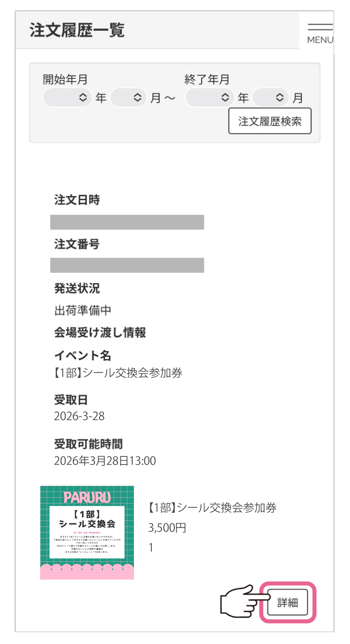Viewport: 350px width, 644px height.
Task: Click the PARURU logo in product image
Action: [87, 497]
